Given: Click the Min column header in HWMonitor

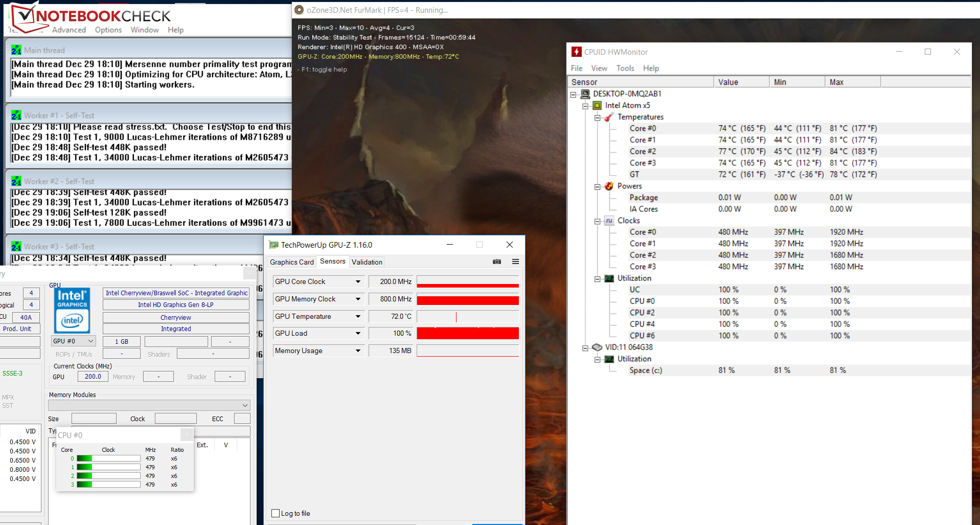Looking at the screenshot, I should pyautogui.click(x=797, y=82).
